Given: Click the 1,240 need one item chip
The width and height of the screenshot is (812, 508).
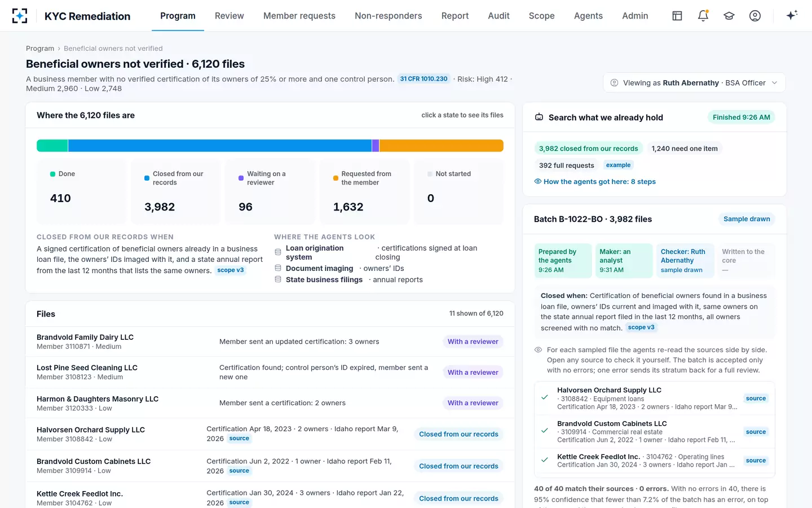Looking at the screenshot, I should click(x=685, y=148).
